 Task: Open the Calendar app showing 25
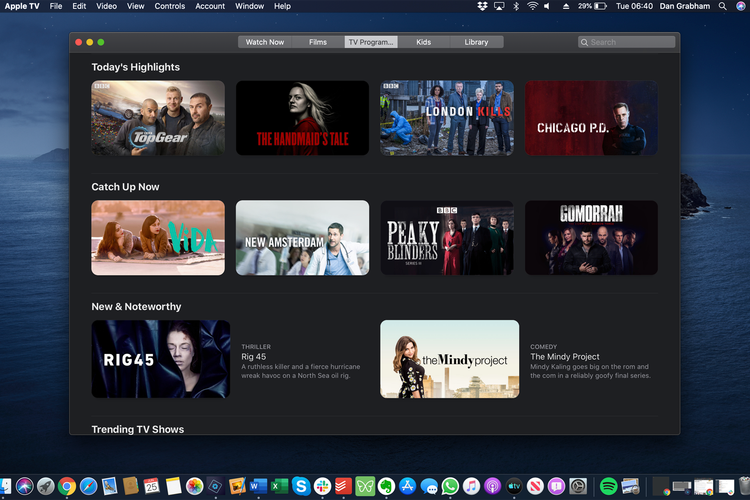[152, 487]
